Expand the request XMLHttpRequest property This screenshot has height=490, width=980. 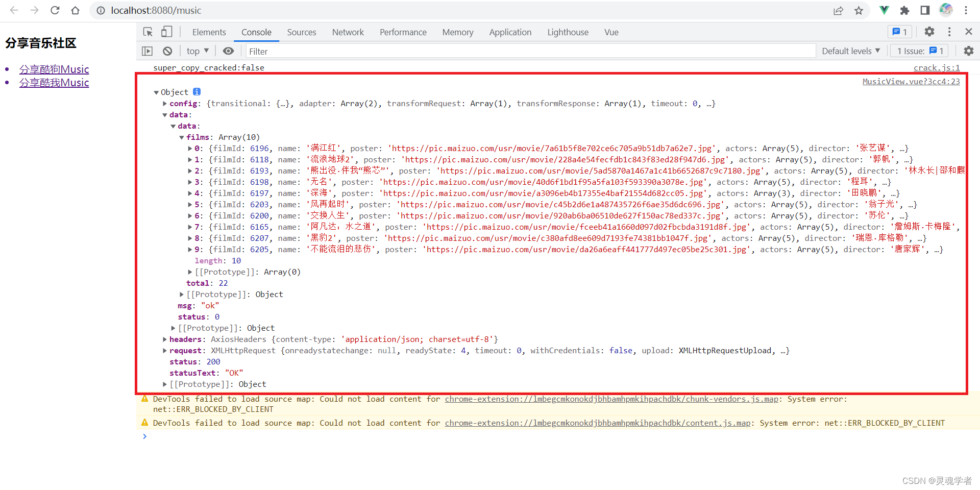(165, 351)
